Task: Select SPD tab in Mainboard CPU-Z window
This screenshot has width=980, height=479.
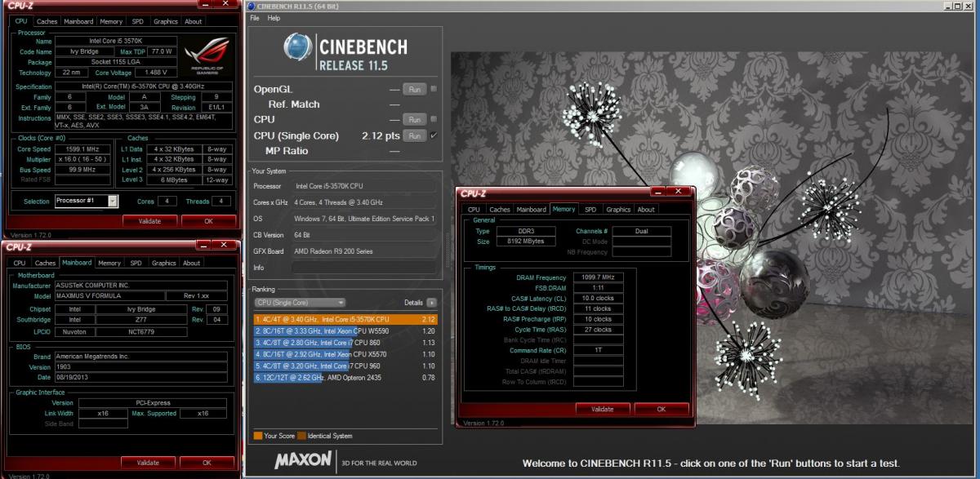Action: click(x=136, y=263)
